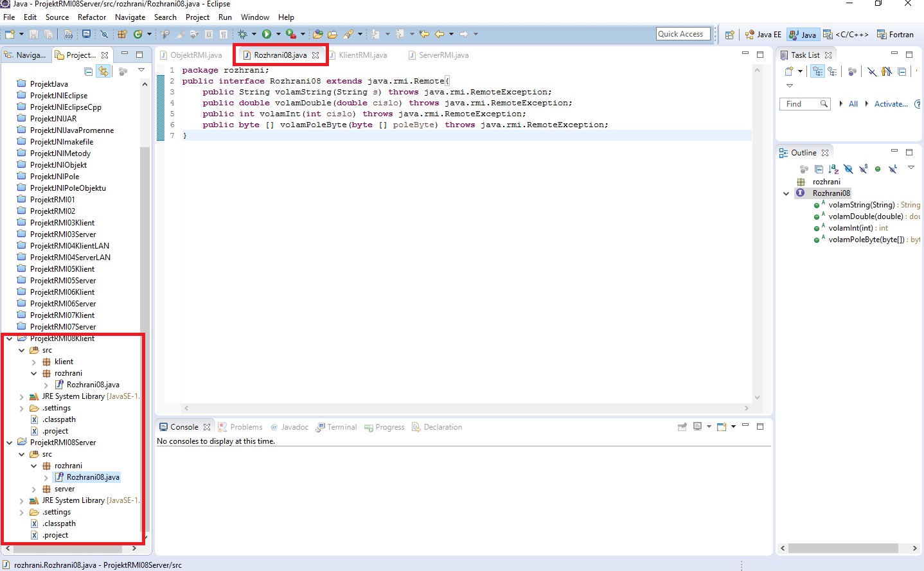The width and height of the screenshot is (924, 571).
Task: Toggle Hide Fields in Outline toolbar
Action: (x=848, y=169)
